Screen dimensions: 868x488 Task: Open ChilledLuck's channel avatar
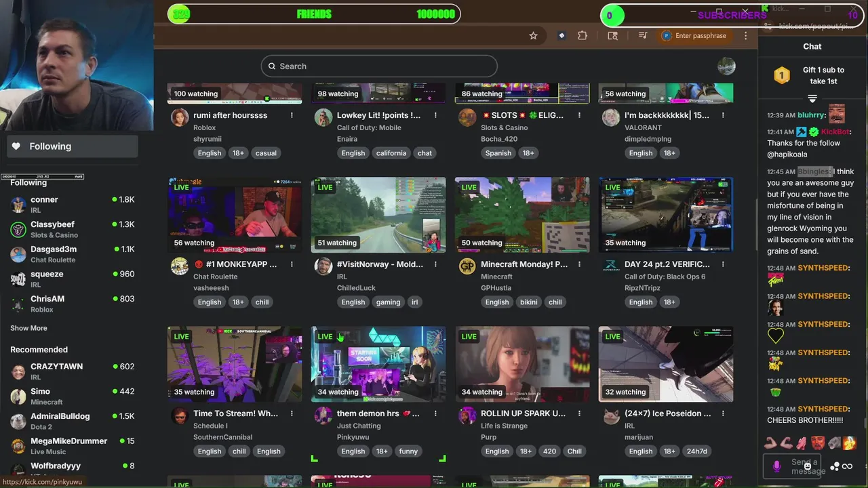pyautogui.click(x=323, y=266)
